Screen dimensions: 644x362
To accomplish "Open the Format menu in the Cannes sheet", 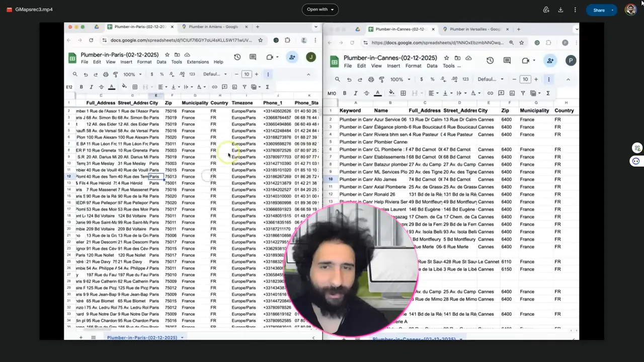I will click(x=413, y=66).
